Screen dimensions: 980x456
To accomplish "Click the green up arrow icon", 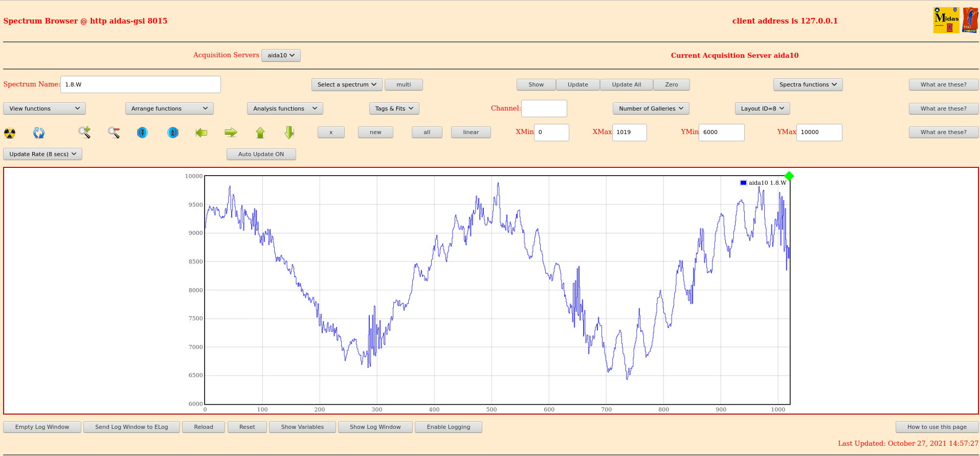I will (x=260, y=133).
